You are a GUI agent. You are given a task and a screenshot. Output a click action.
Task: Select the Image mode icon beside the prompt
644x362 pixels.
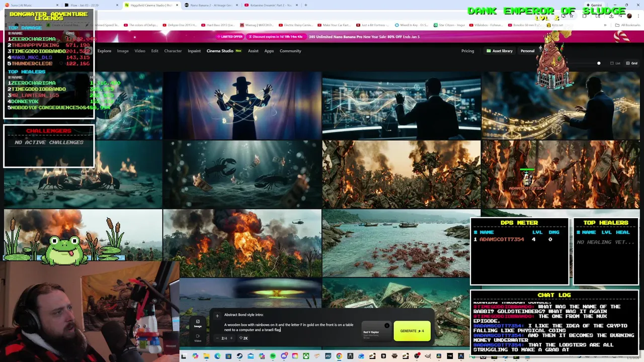[x=198, y=323]
